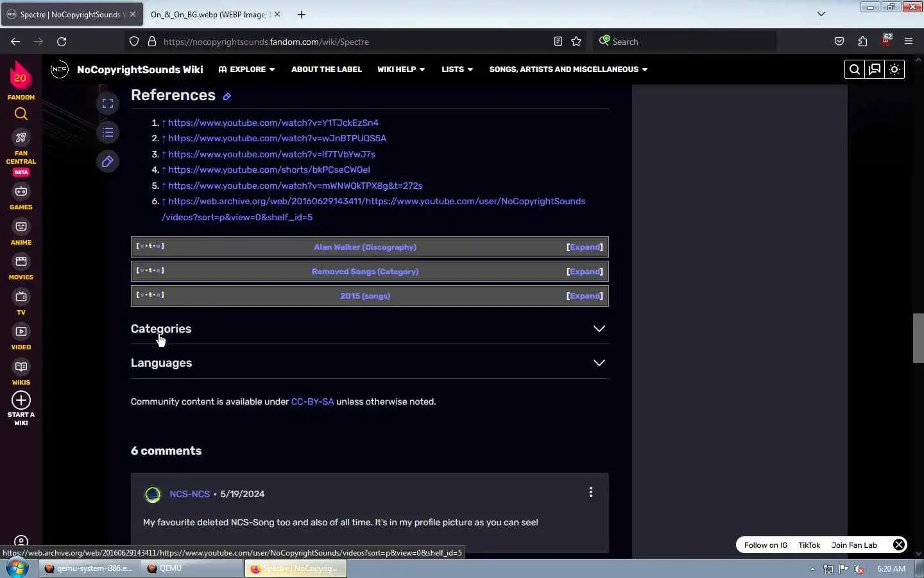
Task: Open the Wikis sidebar icon
Action: click(21, 367)
